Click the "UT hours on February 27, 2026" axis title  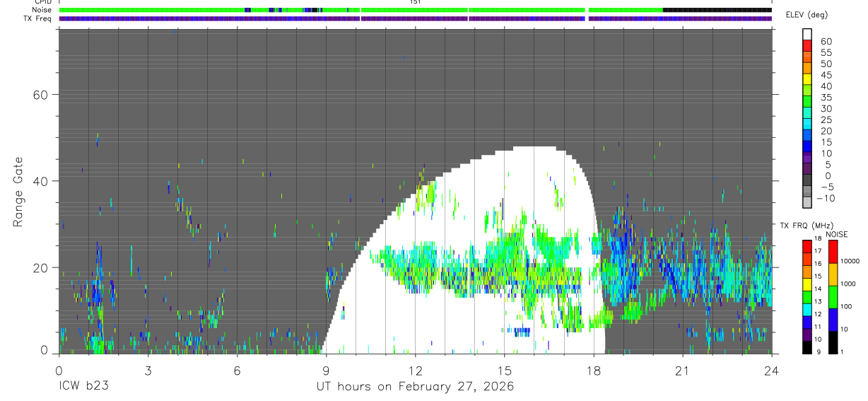(x=414, y=386)
